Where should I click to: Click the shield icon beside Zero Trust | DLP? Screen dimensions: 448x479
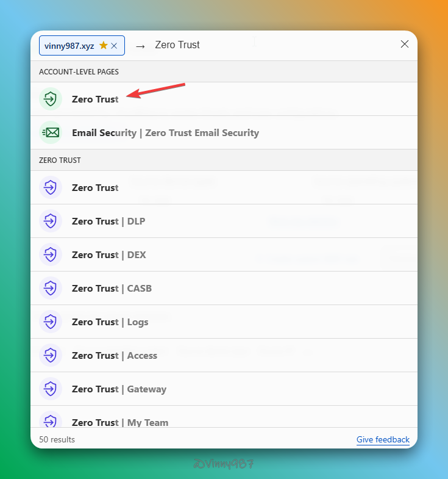coord(51,221)
